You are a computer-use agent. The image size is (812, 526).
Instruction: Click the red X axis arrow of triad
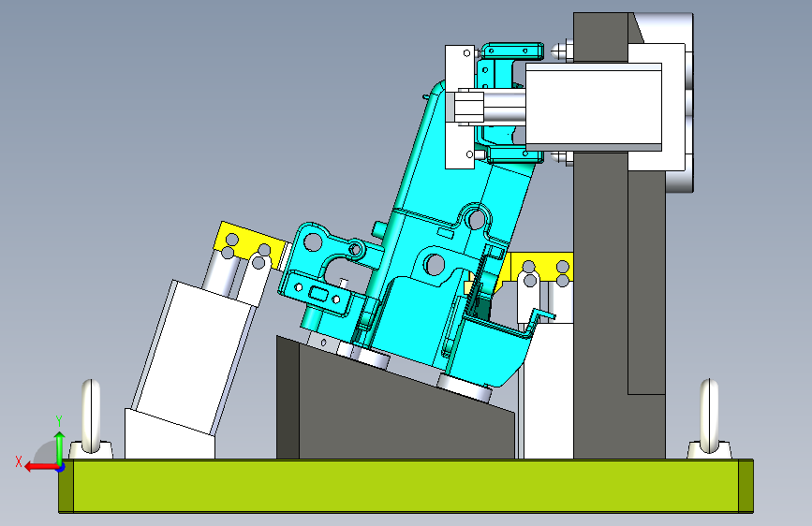41,467
